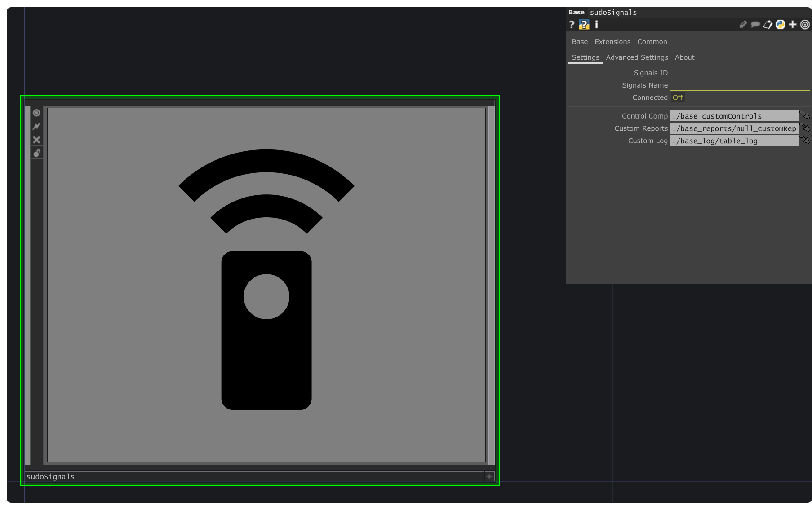Viewport: 812px width, 510px height.
Task: Open the About tab
Action: click(684, 57)
